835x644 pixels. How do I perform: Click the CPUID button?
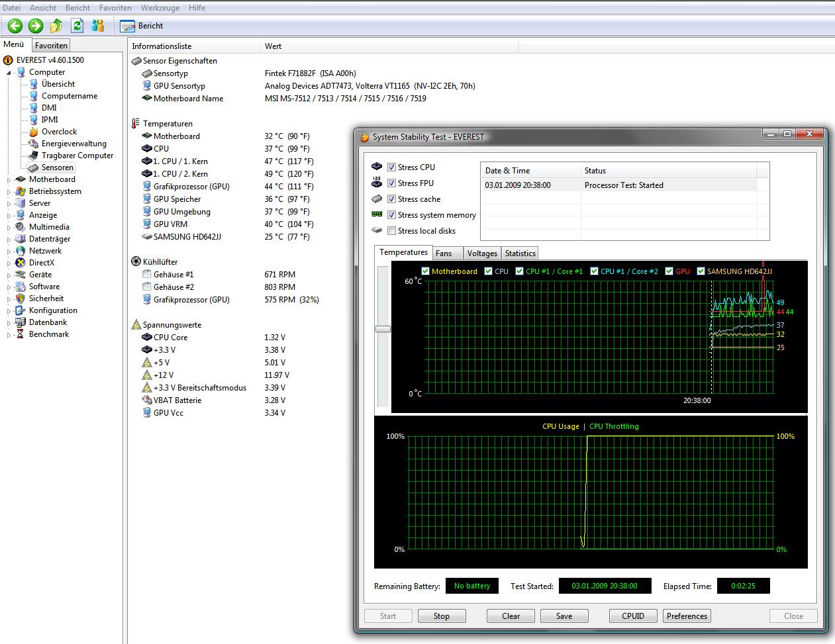tap(633, 616)
